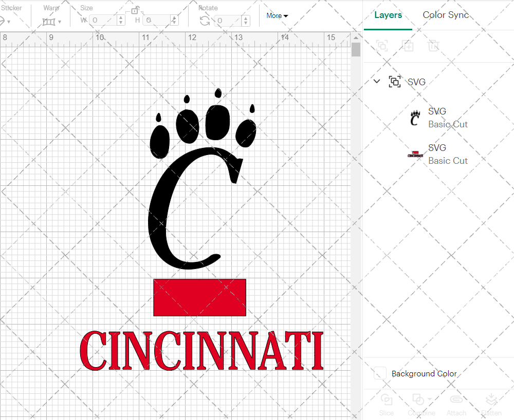
Task: Select the Warp tool
Action: click(49, 22)
